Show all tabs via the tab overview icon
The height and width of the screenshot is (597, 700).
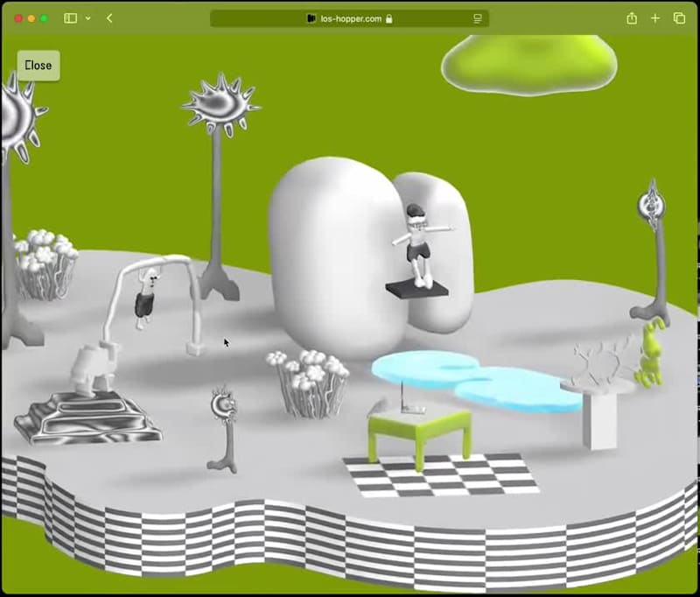click(x=679, y=18)
